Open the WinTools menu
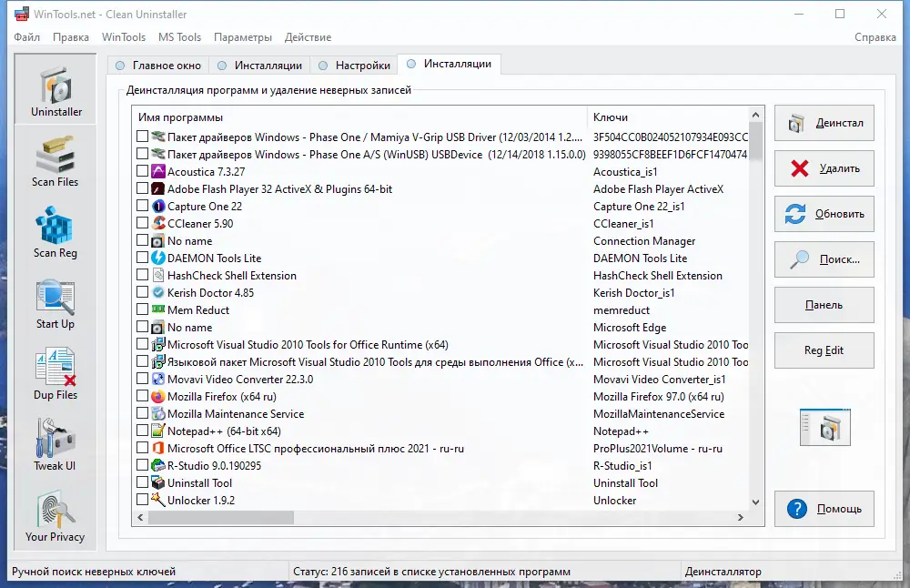This screenshot has width=910, height=588. 124,37
